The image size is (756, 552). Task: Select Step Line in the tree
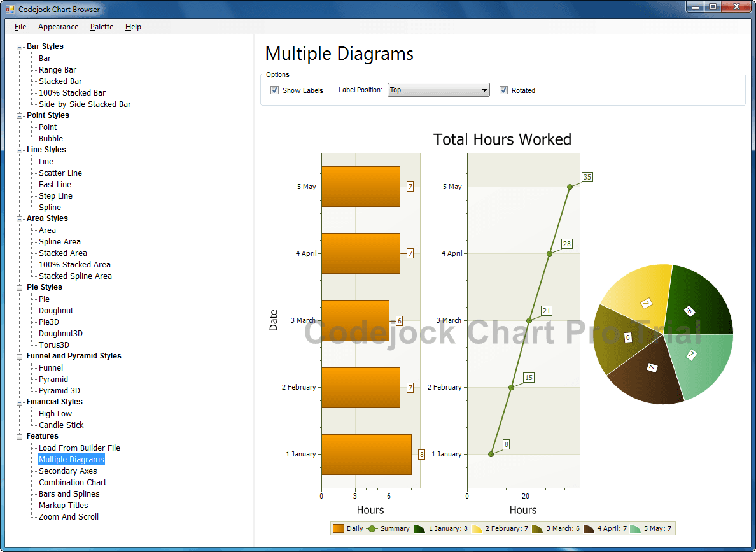coord(55,196)
